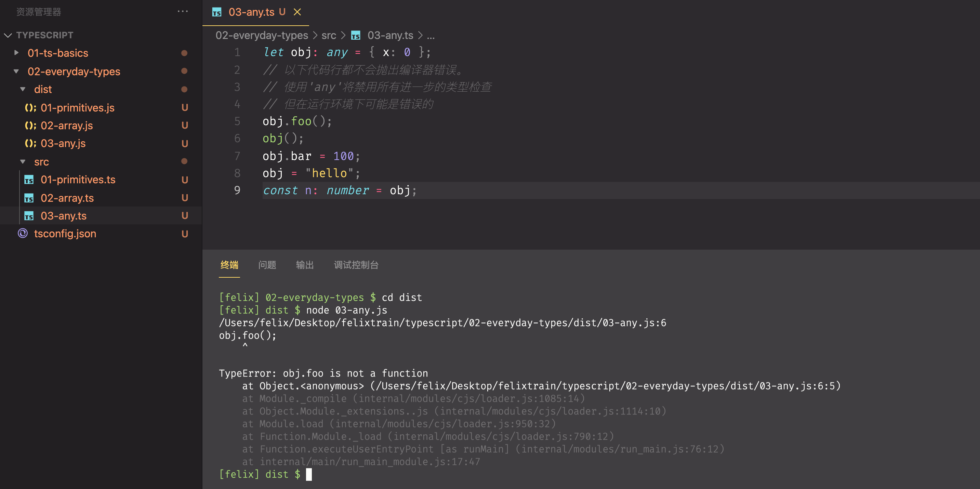
Task: Click the tsconfig.json config icon
Action: coord(23,233)
